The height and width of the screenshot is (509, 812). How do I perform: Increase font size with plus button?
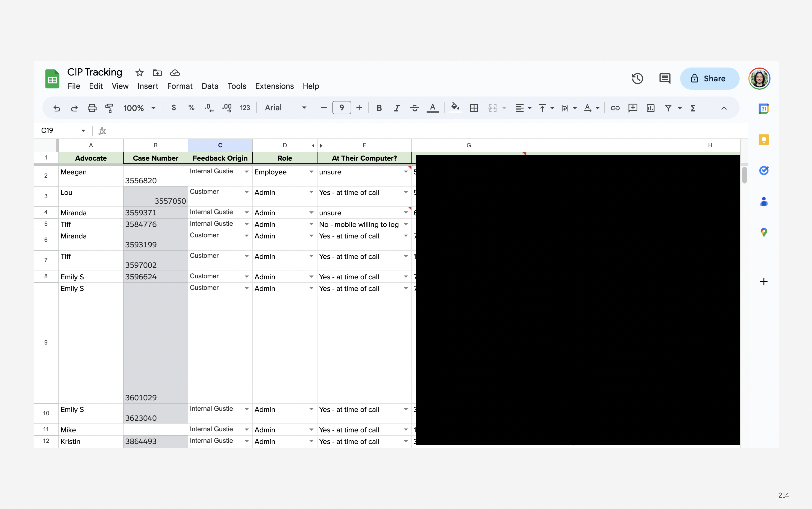pos(359,108)
